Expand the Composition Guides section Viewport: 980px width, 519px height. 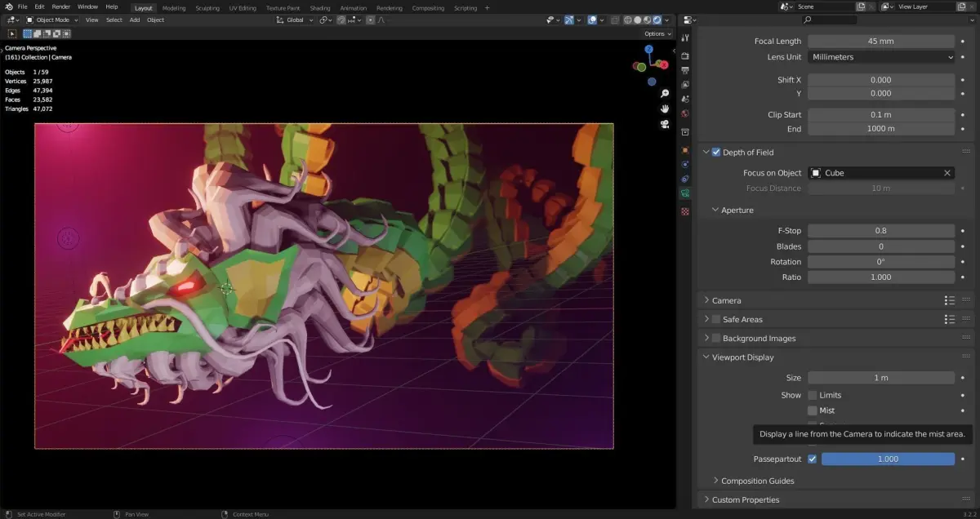[x=757, y=481]
